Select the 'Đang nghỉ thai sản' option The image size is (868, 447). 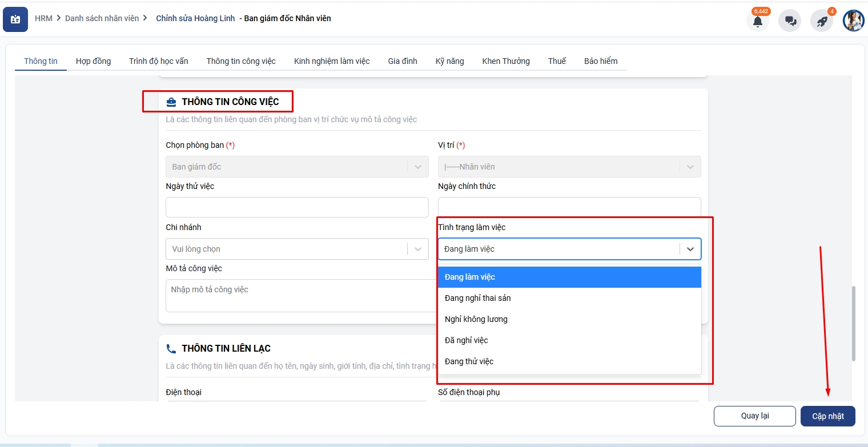pyautogui.click(x=477, y=298)
